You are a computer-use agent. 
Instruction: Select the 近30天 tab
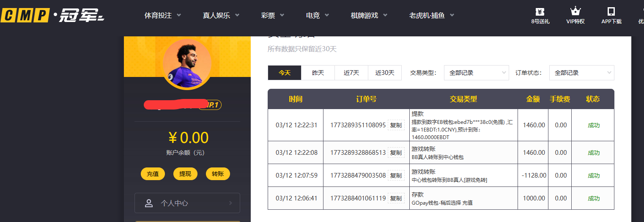[385, 73]
